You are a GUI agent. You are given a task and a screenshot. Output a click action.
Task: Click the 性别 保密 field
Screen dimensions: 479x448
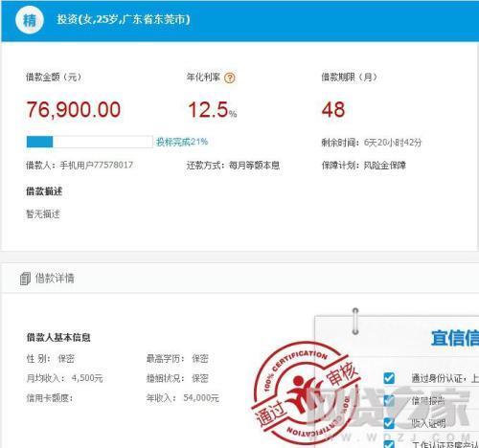click(x=51, y=359)
